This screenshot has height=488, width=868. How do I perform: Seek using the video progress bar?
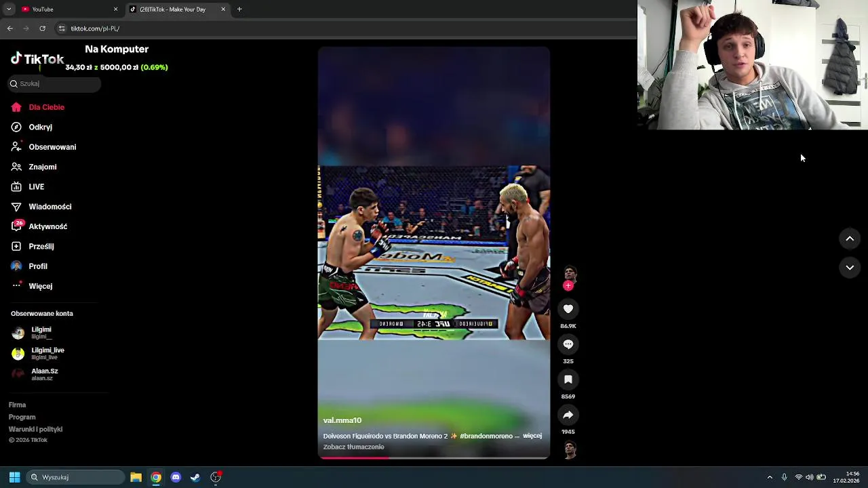434,457
